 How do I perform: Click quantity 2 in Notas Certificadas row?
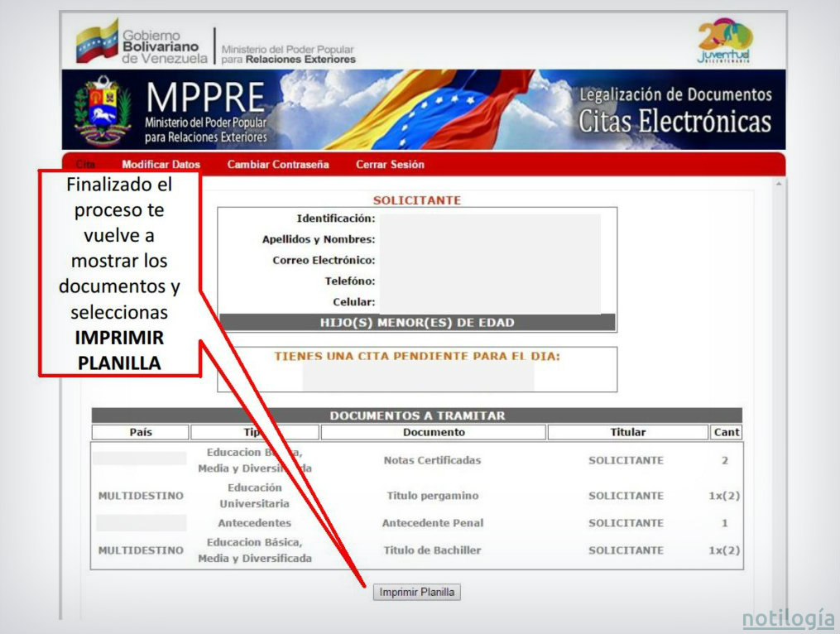pyautogui.click(x=725, y=460)
